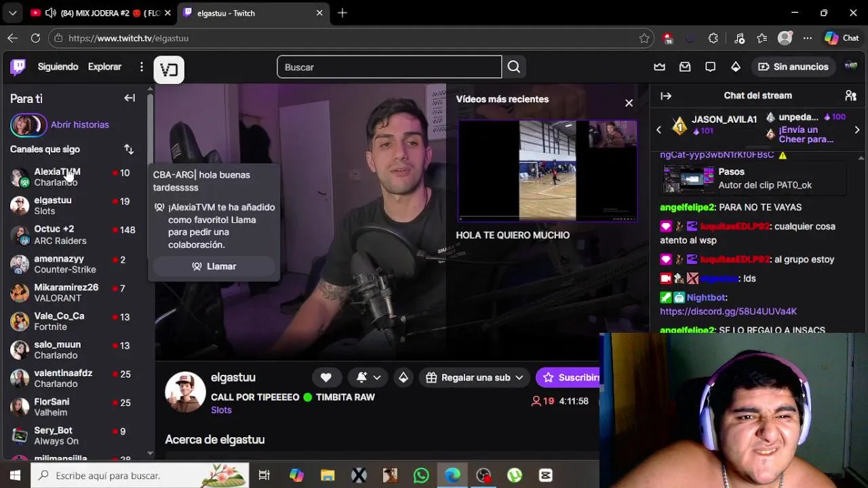Click the Get Bits diamond icon
868x488 pixels.
click(x=736, y=66)
